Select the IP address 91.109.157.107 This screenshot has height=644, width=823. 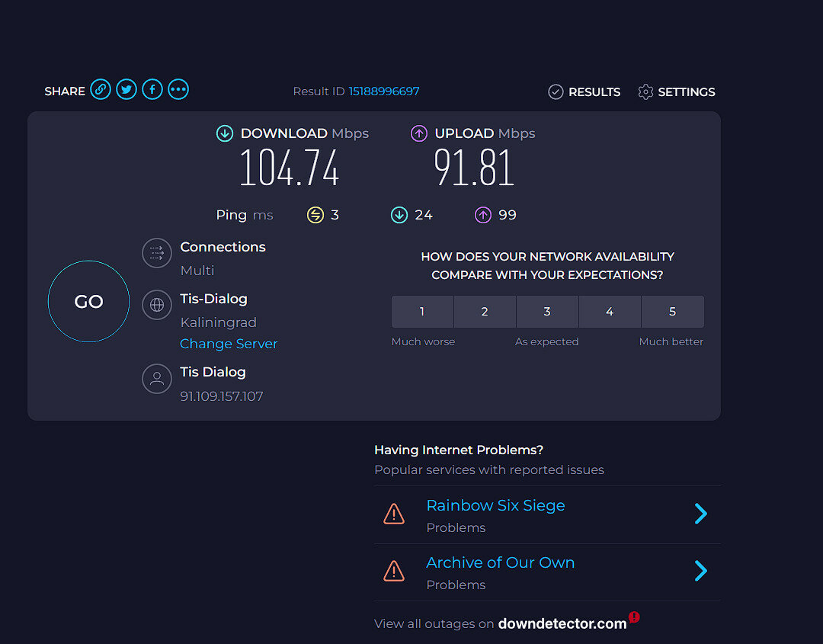pos(222,396)
